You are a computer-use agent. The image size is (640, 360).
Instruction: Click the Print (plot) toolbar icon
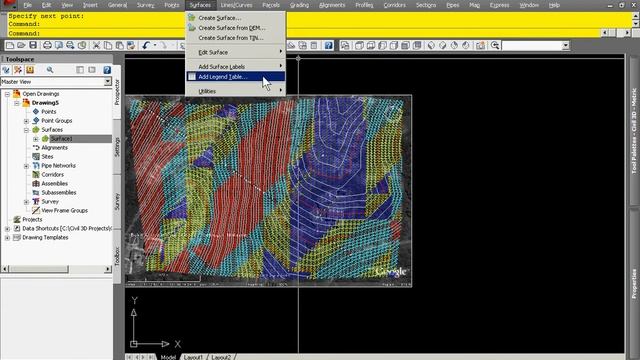tap(47, 45)
